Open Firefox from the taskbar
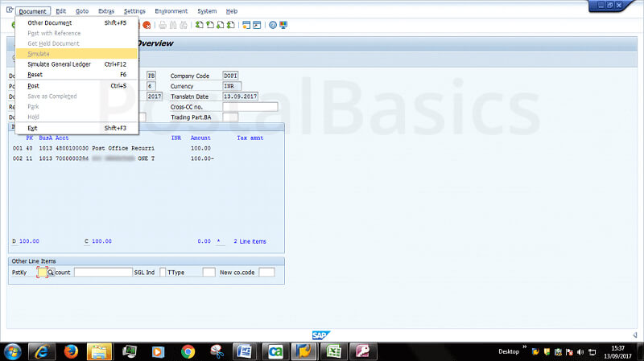This screenshot has height=361, width=644. click(x=71, y=351)
